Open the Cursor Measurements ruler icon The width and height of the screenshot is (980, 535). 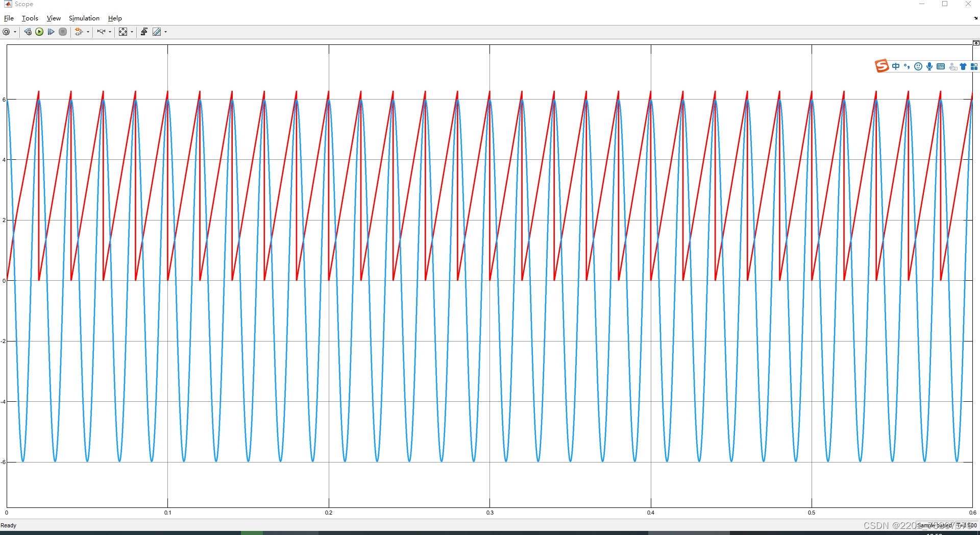pos(157,32)
